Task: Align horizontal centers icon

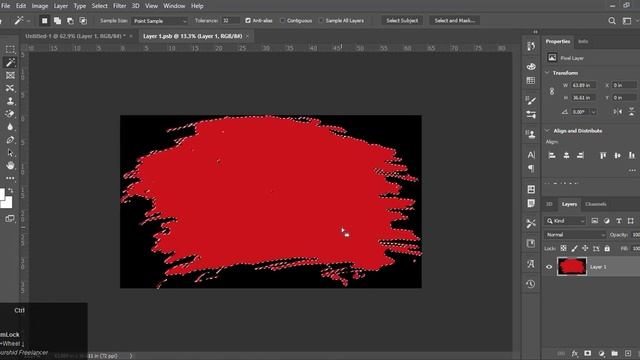Action: click(566, 156)
